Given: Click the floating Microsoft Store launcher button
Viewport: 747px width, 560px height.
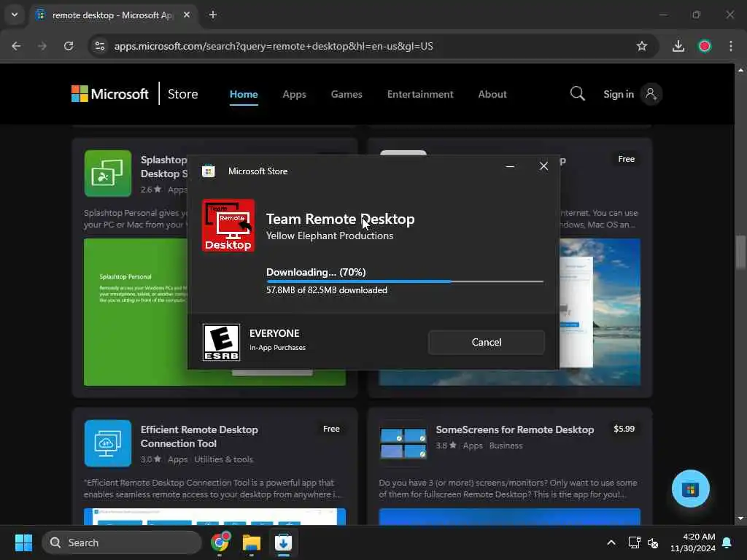Looking at the screenshot, I should click(690, 489).
